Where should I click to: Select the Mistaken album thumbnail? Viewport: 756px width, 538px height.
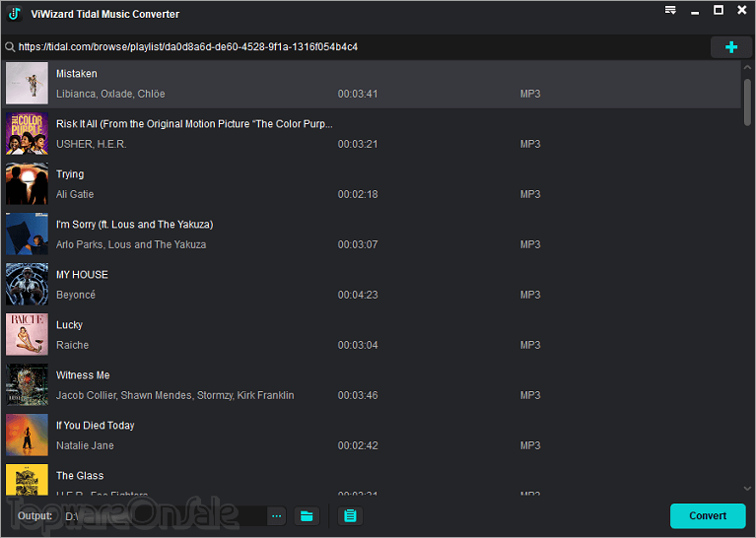pyautogui.click(x=27, y=83)
